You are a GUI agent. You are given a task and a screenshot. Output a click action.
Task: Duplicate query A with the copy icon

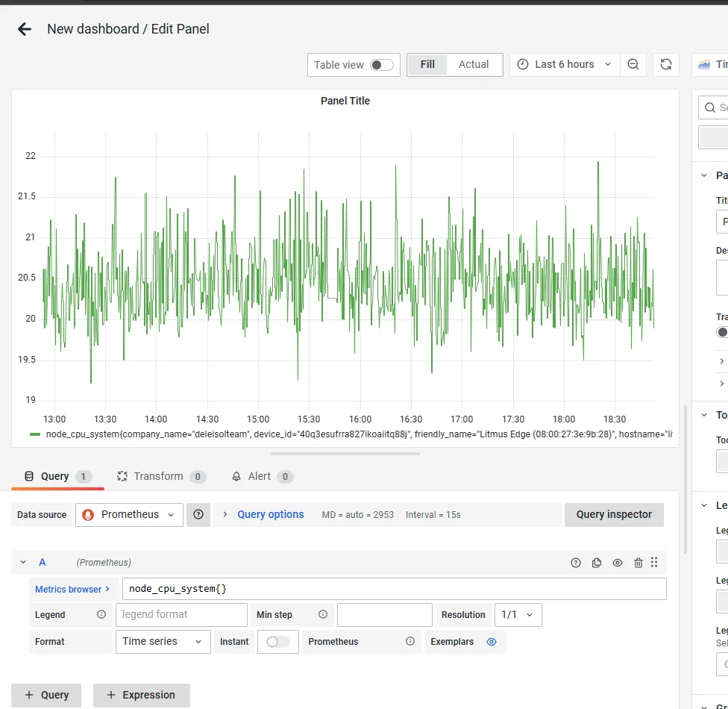point(597,563)
